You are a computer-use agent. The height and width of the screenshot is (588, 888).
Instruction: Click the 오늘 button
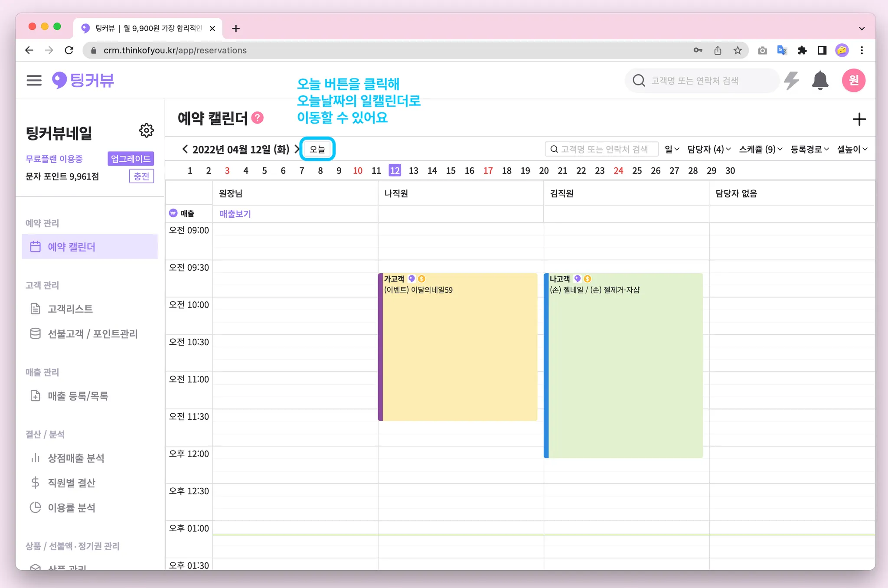pyautogui.click(x=317, y=149)
